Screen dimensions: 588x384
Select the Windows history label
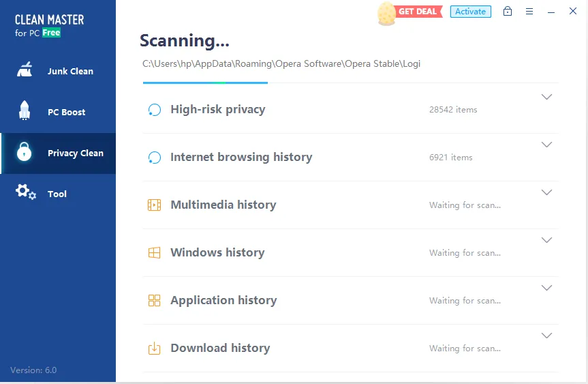point(217,252)
